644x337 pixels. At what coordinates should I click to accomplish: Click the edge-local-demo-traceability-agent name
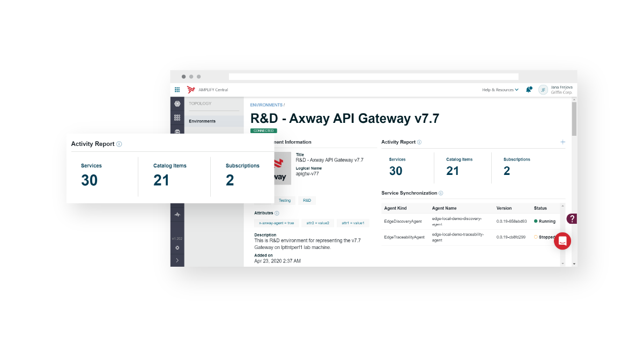click(x=458, y=237)
